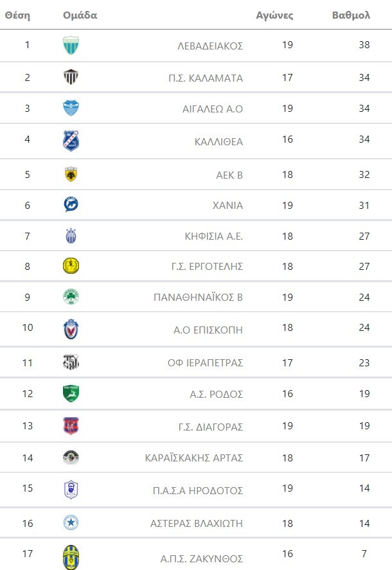Click the ΛΕΒΑΔΕΙΑΚΟΣ team crest

(x=71, y=46)
